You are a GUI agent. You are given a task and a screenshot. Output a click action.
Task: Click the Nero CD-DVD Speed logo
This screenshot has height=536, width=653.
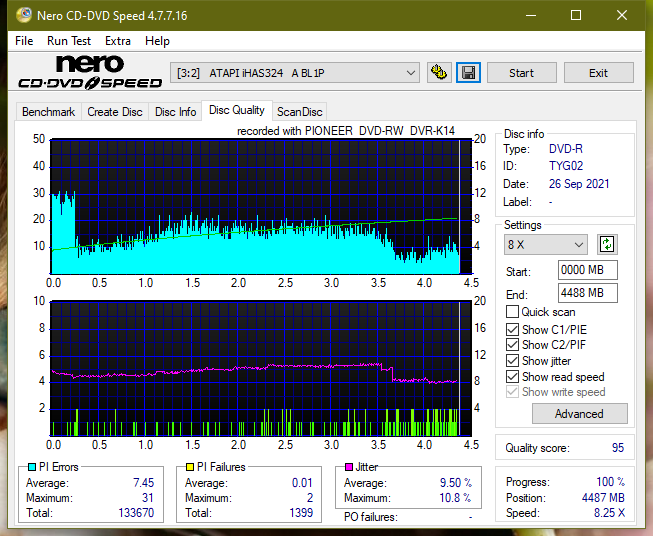click(90, 72)
